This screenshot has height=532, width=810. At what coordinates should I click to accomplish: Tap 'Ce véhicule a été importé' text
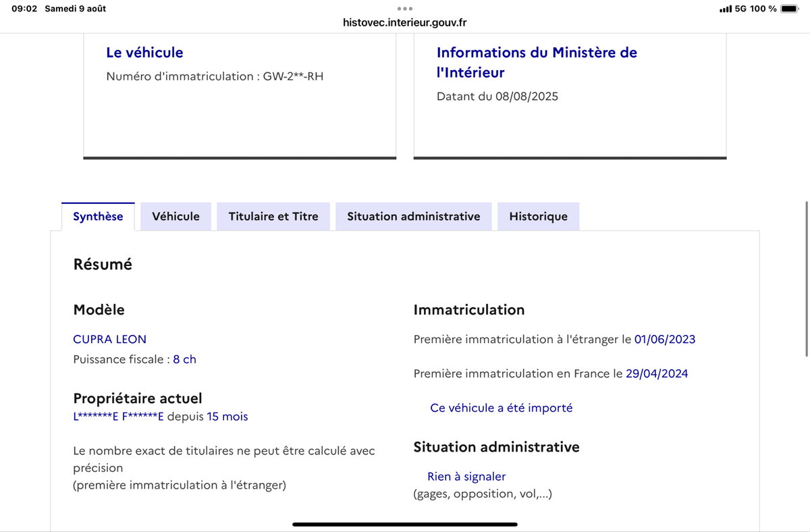click(x=501, y=408)
